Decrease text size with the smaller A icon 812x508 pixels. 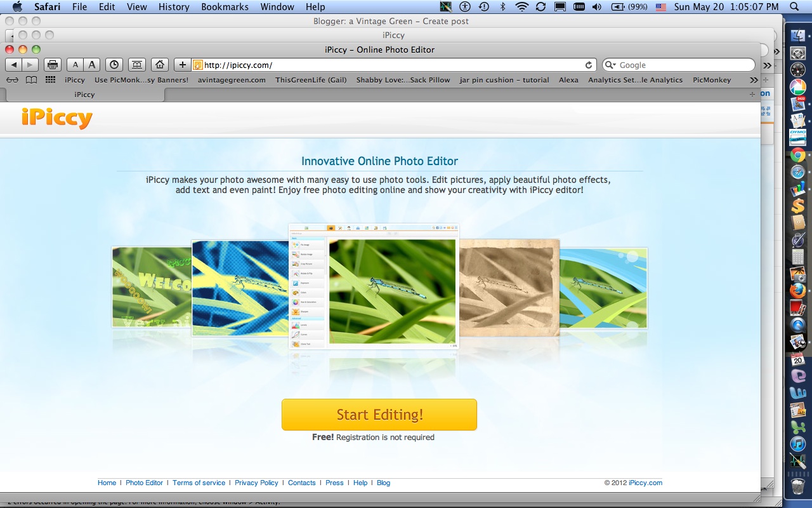click(75, 64)
